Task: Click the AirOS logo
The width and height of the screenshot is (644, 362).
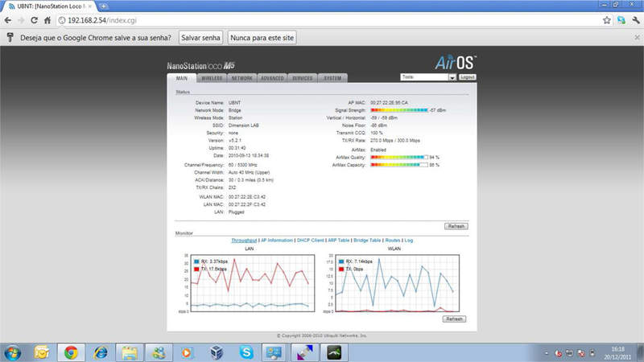Action: [x=455, y=63]
